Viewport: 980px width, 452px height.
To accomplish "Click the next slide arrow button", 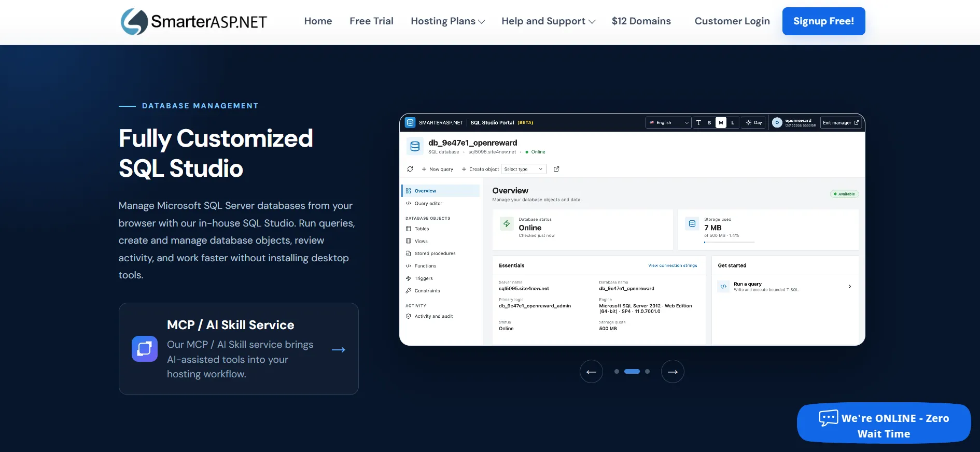I will (673, 372).
